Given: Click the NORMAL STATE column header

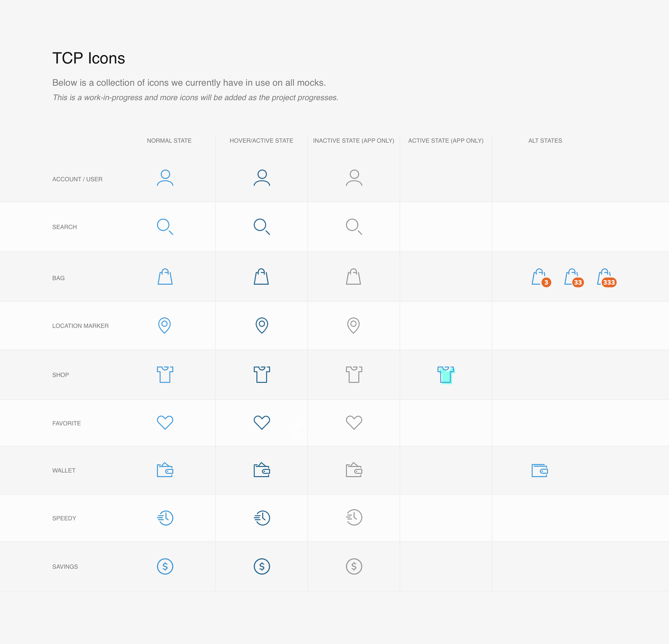Looking at the screenshot, I should pyautogui.click(x=169, y=141).
